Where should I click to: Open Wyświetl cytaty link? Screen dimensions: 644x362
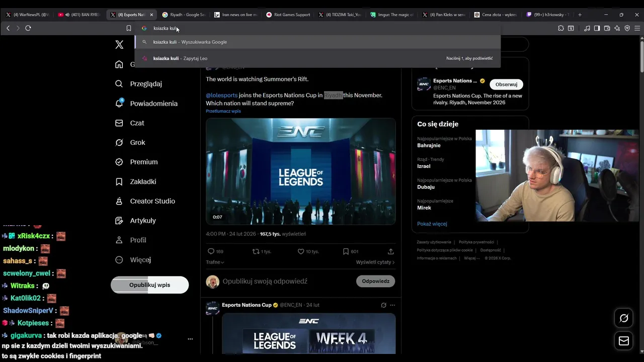coord(375,262)
